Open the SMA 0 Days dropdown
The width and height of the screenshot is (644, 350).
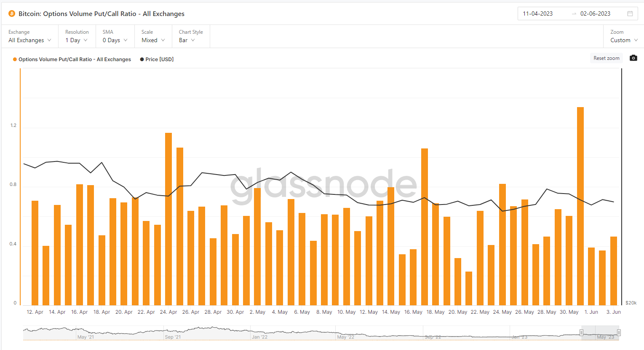(x=115, y=40)
